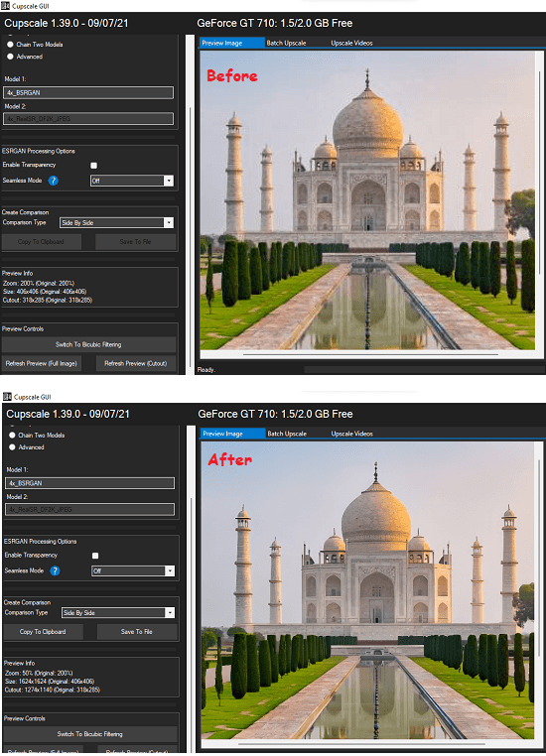Screen dimensions: 546x756
Task: Click Cupscale app icon in top title bar
Action: (x=6, y=6)
